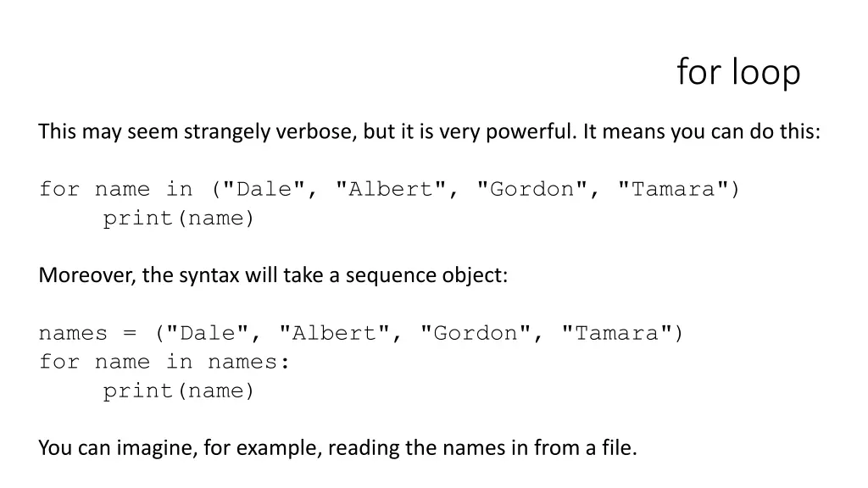Viewport: 868px width, 488px height.
Task: Click 'Moreover, the syntax will take' sentence
Action: (x=273, y=275)
